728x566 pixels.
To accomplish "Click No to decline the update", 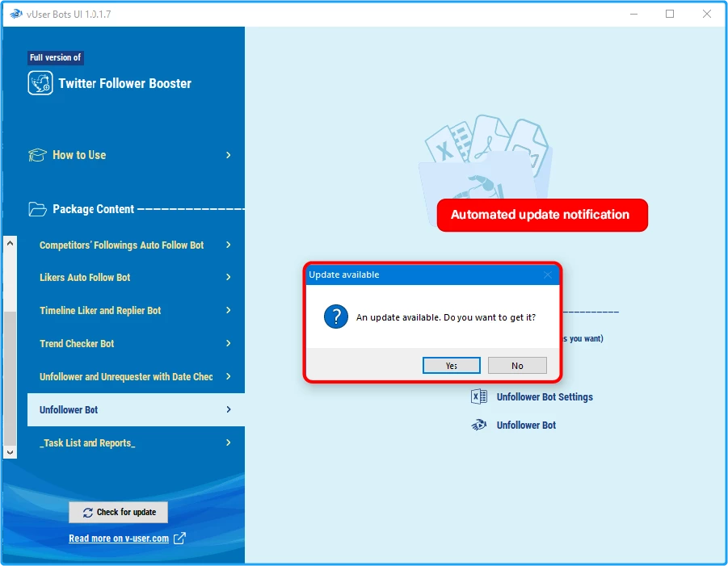I will (x=517, y=366).
